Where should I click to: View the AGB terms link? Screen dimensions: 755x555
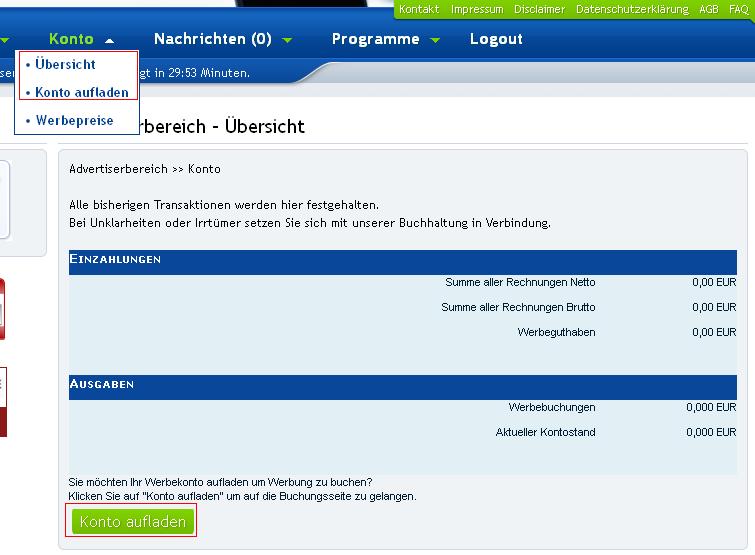click(708, 9)
